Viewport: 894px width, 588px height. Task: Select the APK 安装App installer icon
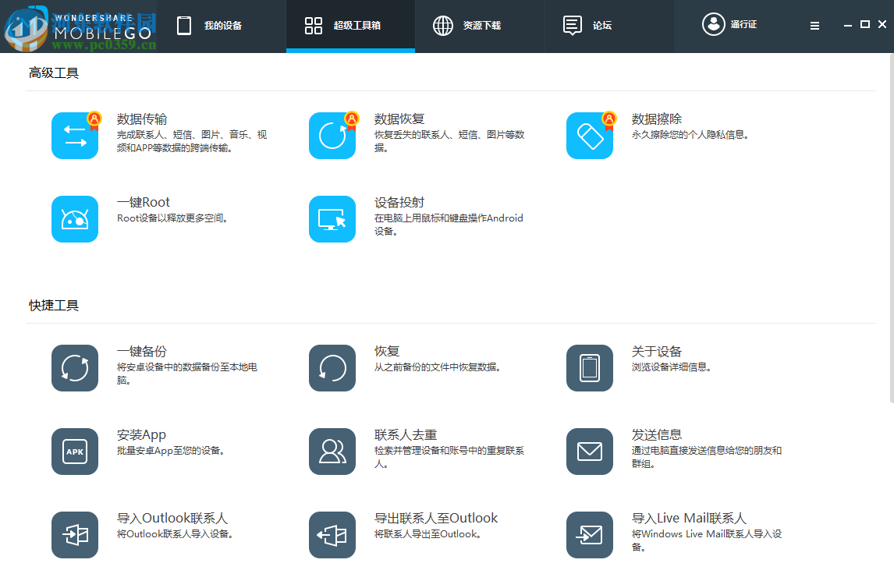[75, 451]
